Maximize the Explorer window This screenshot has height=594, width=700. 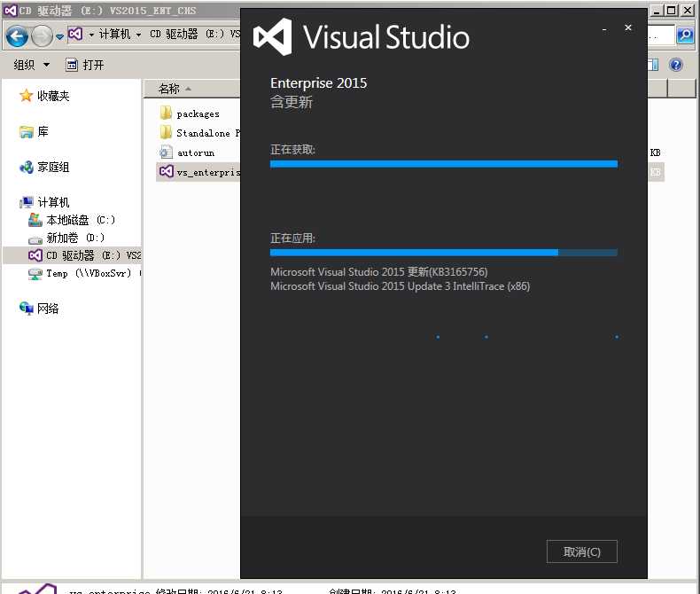pos(671,11)
